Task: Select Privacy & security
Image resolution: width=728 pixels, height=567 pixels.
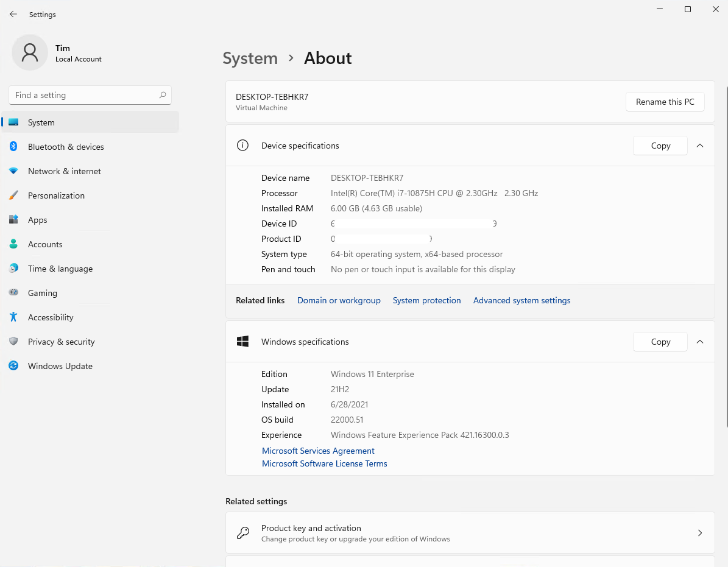Action: coord(91,342)
